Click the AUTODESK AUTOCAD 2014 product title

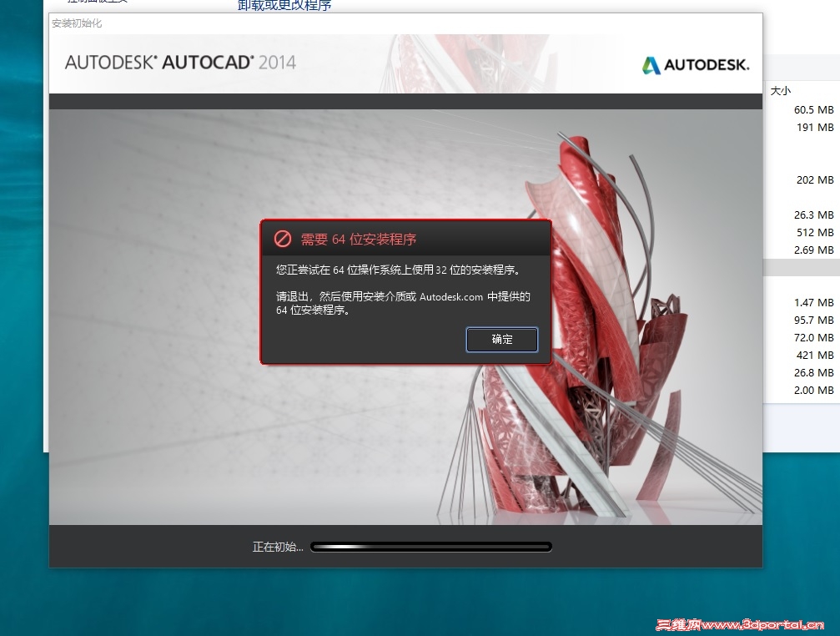point(180,63)
